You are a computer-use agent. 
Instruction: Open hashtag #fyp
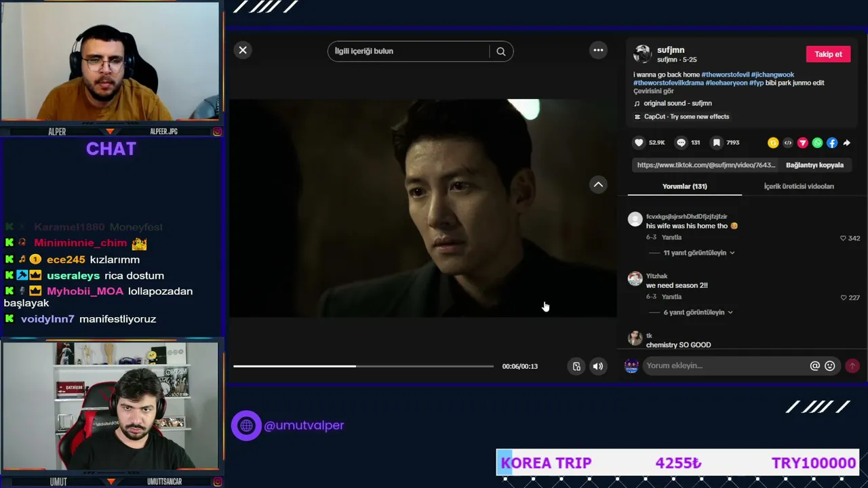point(756,83)
